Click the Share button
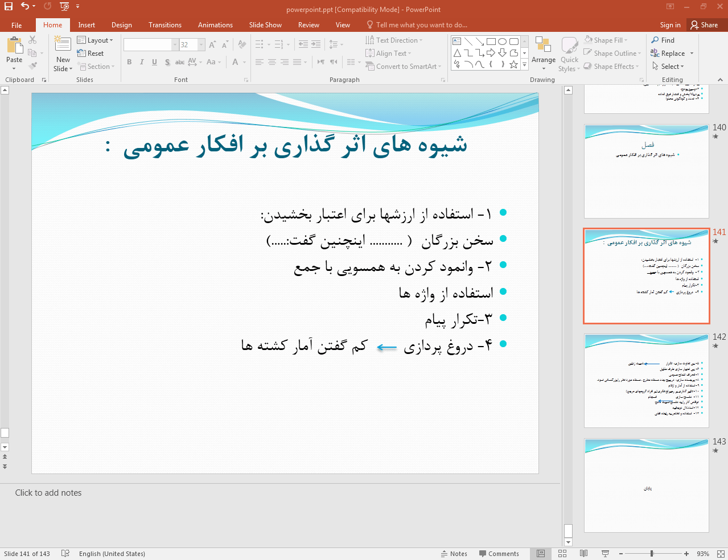Viewport: 728px width, 560px height. pyautogui.click(x=706, y=24)
